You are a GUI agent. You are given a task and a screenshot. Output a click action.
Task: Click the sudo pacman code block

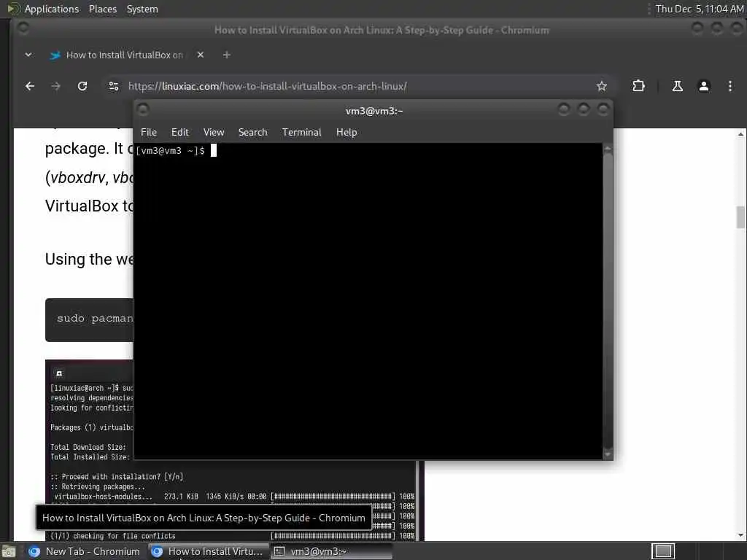90,319
